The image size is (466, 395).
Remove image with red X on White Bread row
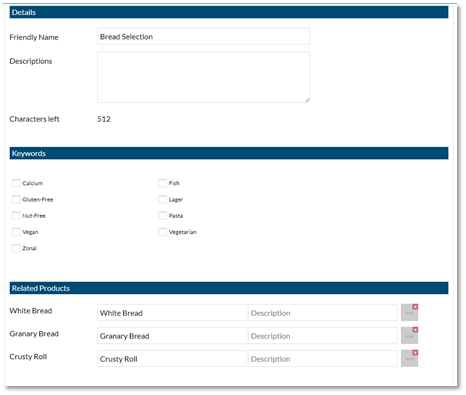[x=415, y=307]
